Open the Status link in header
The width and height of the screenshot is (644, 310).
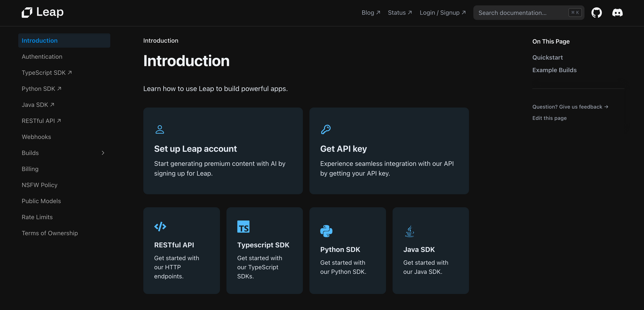point(400,13)
